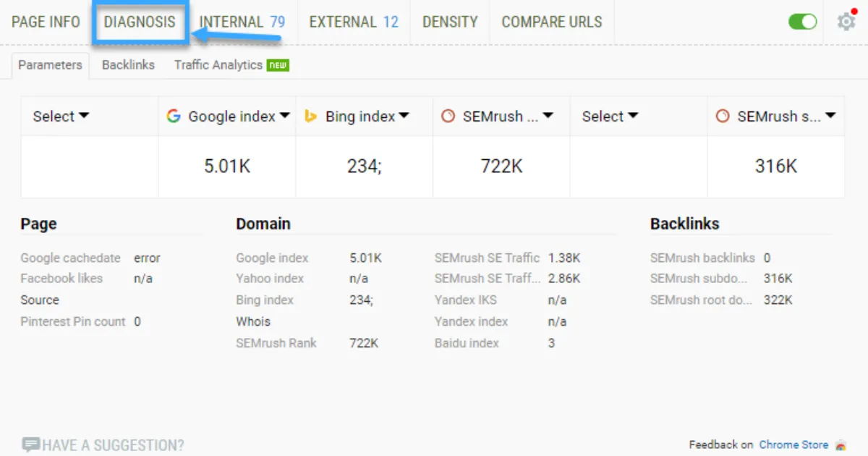Viewport: 868px width, 456px height.
Task: Open the Traffic Analytics sub-tab
Action: point(218,65)
